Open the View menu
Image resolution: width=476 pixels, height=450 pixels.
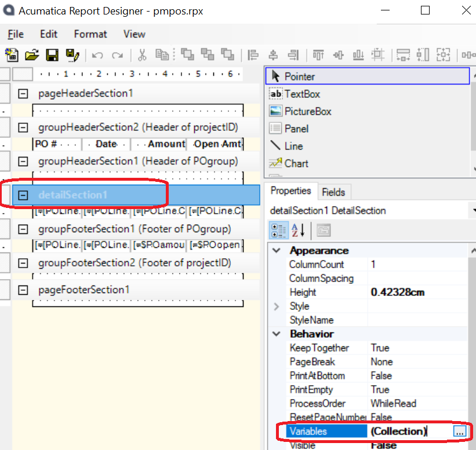point(134,34)
